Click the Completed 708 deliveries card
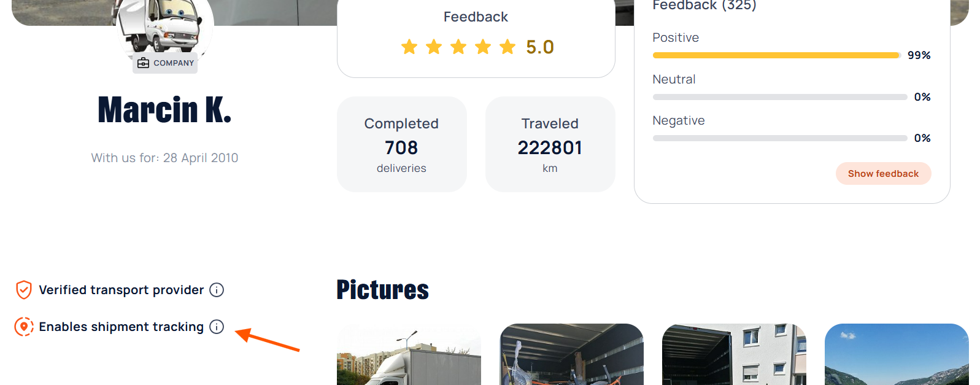980x385 pixels. [x=401, y=144]
